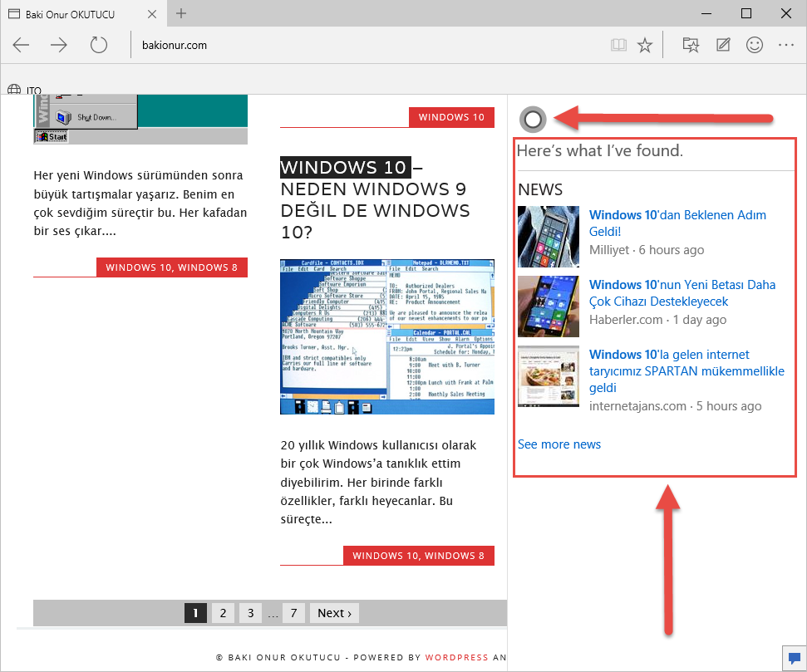Click 'Milliyet · 6 hours ago' source text
The width and height of the screenshot is (807, 672).
click(x=647, y=250)
